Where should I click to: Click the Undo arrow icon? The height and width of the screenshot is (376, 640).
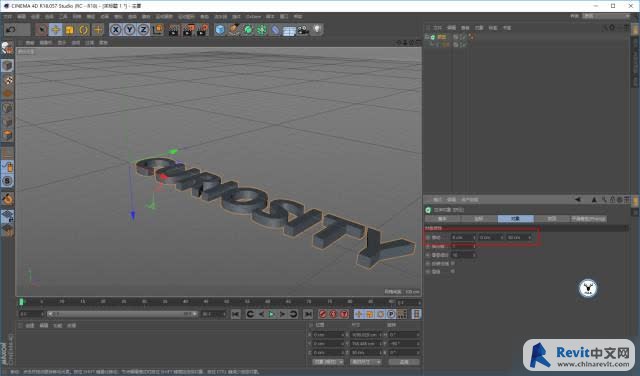tap(11, 29)
